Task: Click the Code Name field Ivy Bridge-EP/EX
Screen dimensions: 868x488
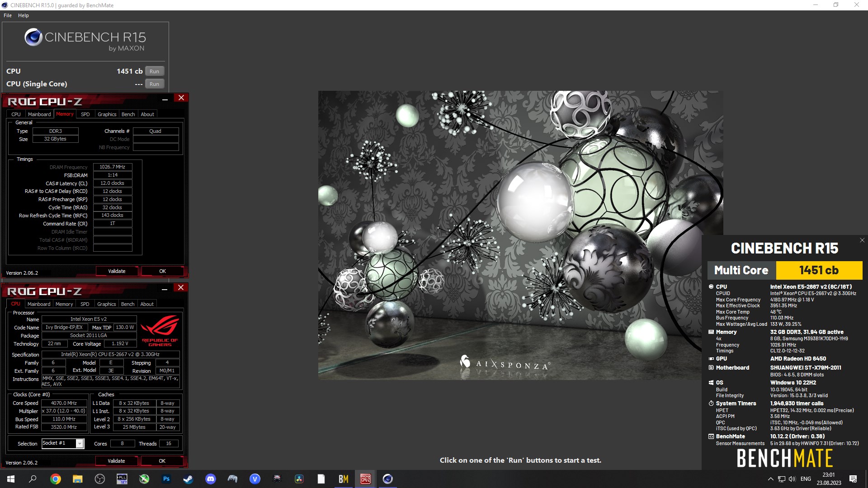Action: pos(64,327)
